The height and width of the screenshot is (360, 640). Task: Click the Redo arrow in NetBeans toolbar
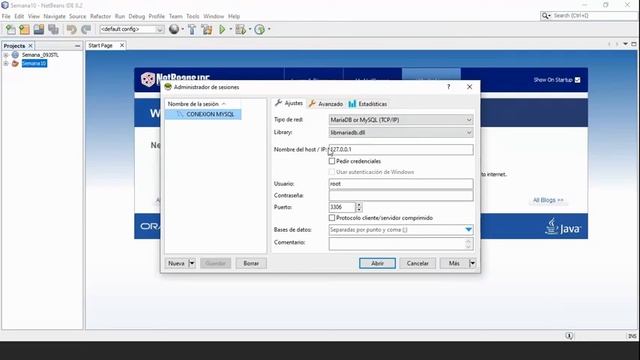86,29
